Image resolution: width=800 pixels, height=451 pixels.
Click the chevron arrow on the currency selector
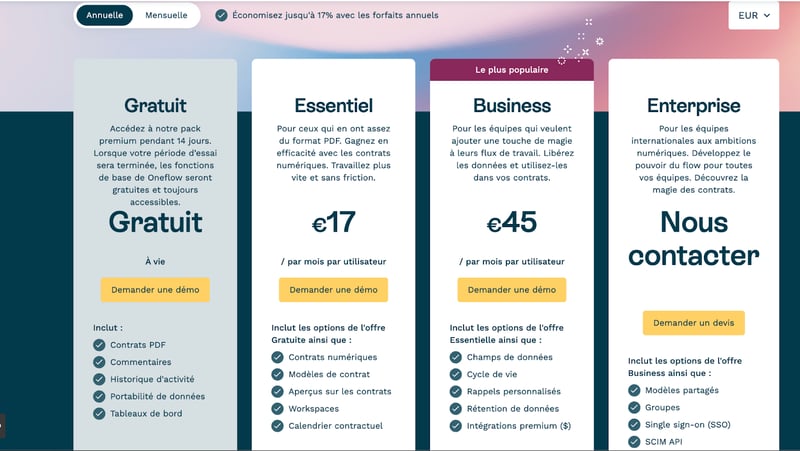[766, 15]
